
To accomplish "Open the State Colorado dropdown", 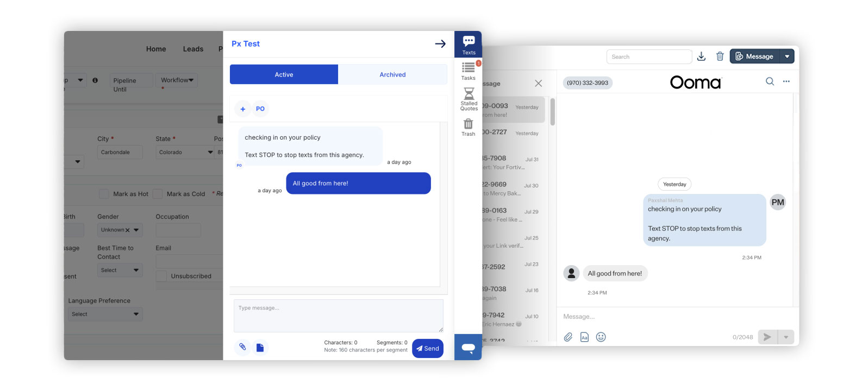I will (185, 152).
